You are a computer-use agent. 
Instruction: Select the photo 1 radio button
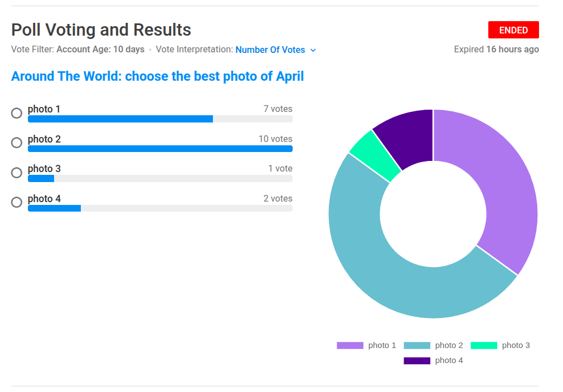click(17, 113)
